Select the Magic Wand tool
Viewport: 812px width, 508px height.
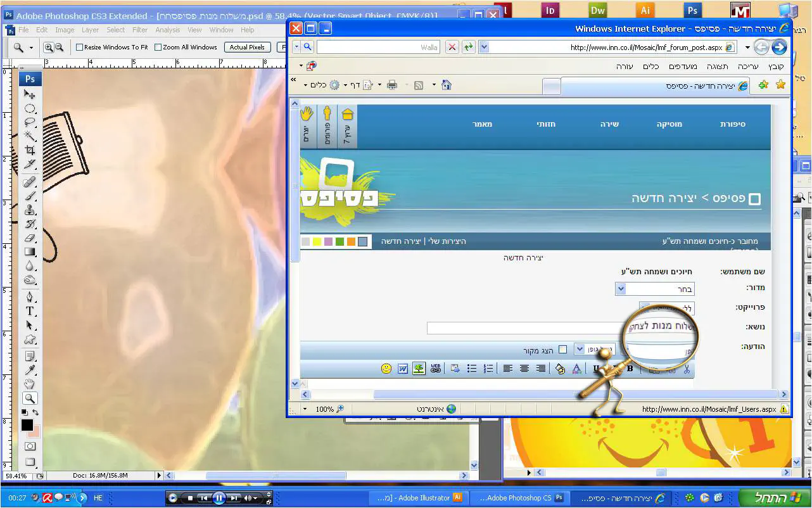[30, 136]
